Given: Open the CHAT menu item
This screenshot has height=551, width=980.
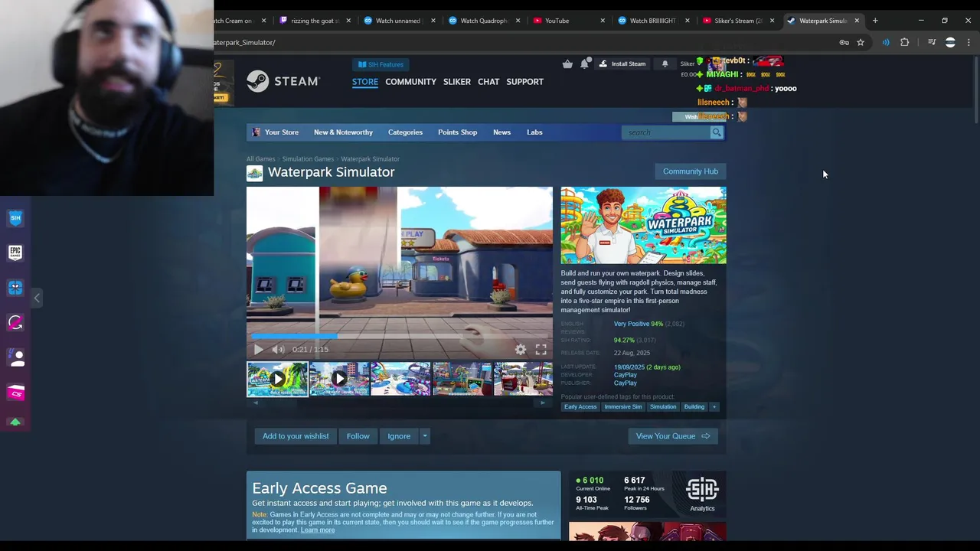Looking at the screenshot, I should click(488, 81).
